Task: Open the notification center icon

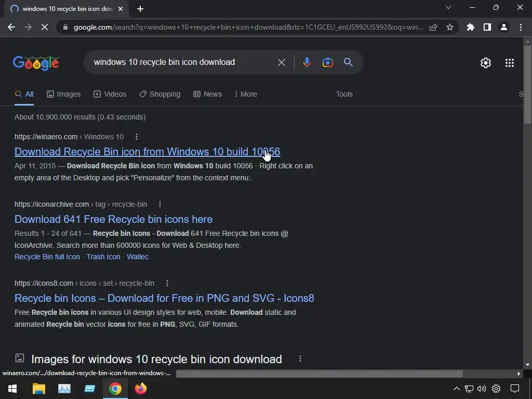Action: (x=515, y=389)
